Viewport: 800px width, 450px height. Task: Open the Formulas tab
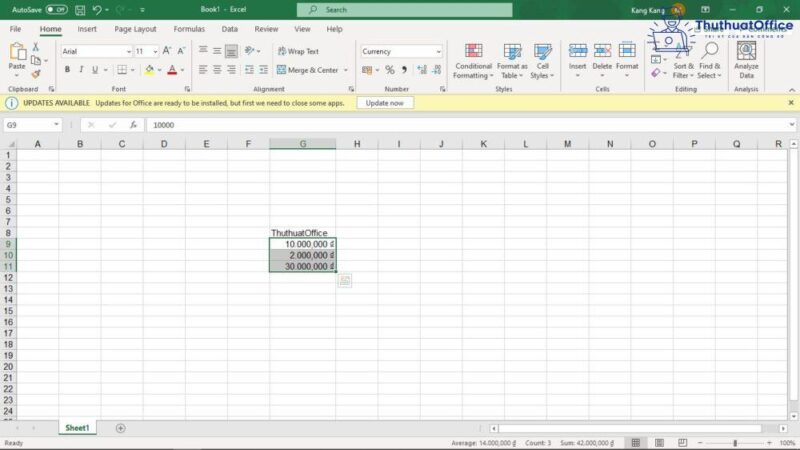tap(189, 29)
